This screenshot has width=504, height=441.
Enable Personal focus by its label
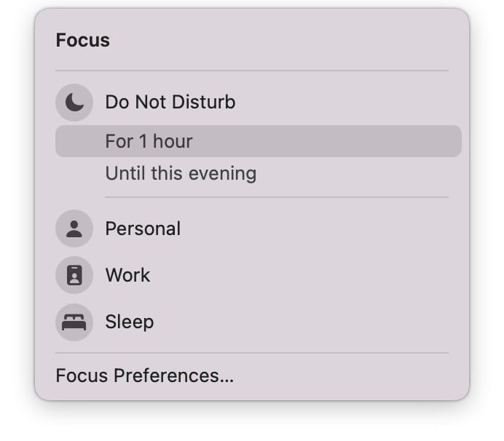tap(143, 229)
